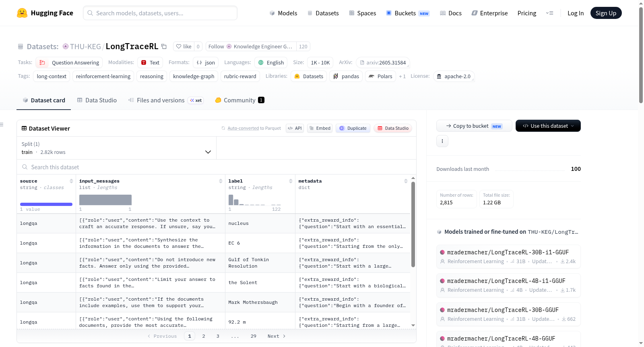Viewport: 644px width, 347px height.
Task: Open the Dataset card tab
Action: click(x=43, y=100)
